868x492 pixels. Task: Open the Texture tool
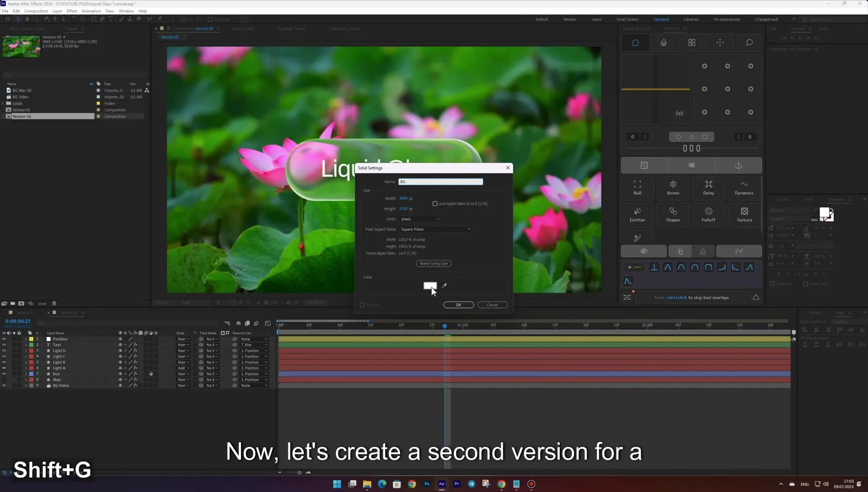click(x=744, y=214)
